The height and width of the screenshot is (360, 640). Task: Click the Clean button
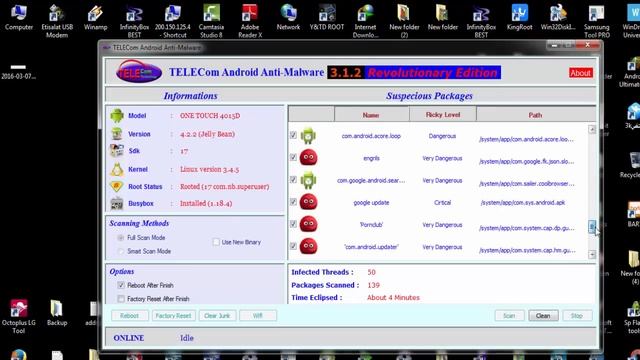543,316
